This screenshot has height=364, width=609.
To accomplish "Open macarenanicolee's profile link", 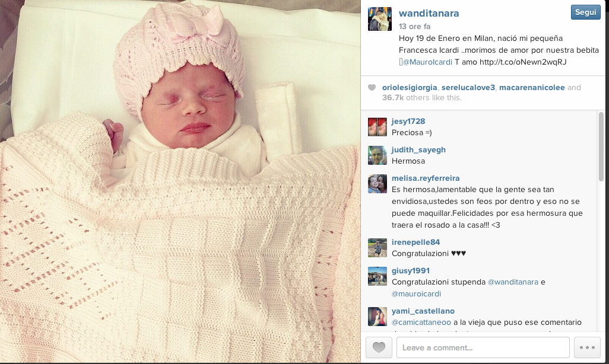I will 532,88.
